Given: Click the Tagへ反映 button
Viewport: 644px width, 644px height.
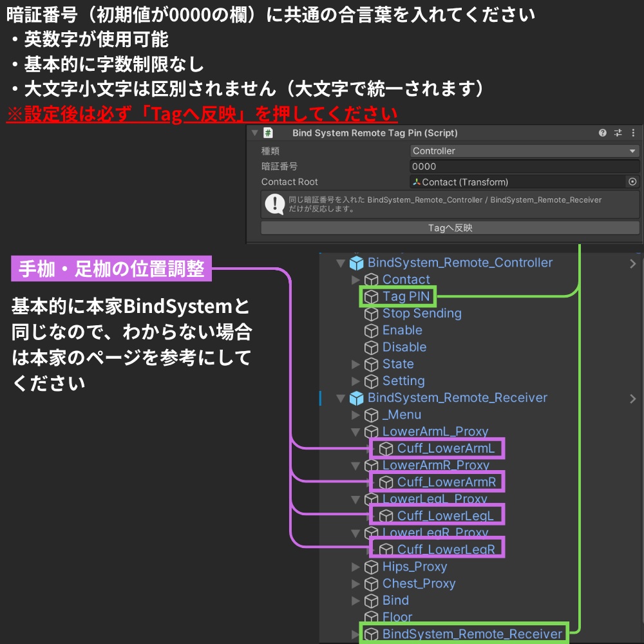Looking at the screenshot, I should [x=450, y=228].
